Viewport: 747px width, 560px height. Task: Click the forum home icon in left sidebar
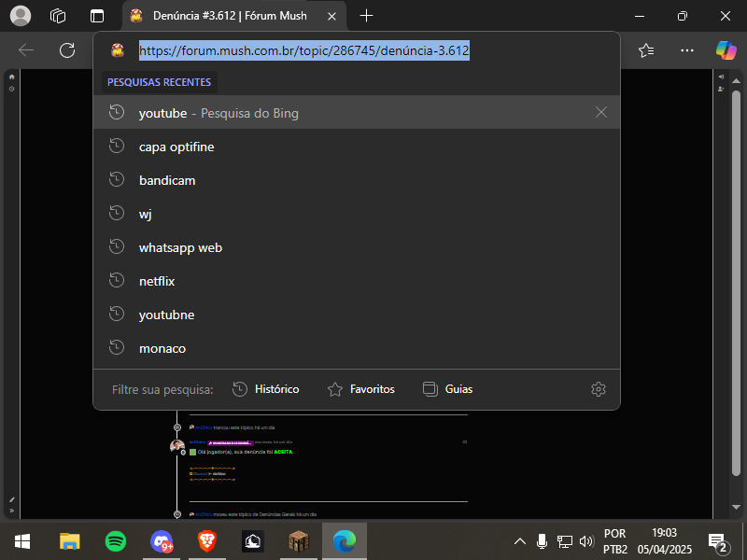(x=11, y=77)
